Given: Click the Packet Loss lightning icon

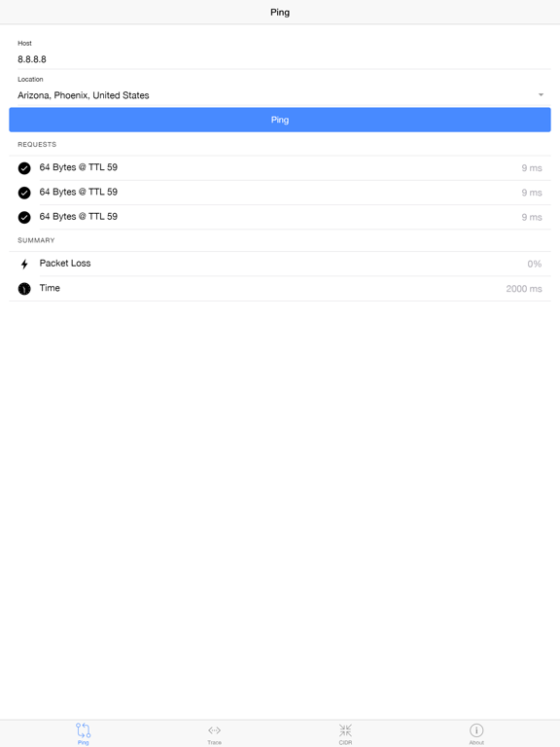Looking at the screenshot, I should (24, 264).
